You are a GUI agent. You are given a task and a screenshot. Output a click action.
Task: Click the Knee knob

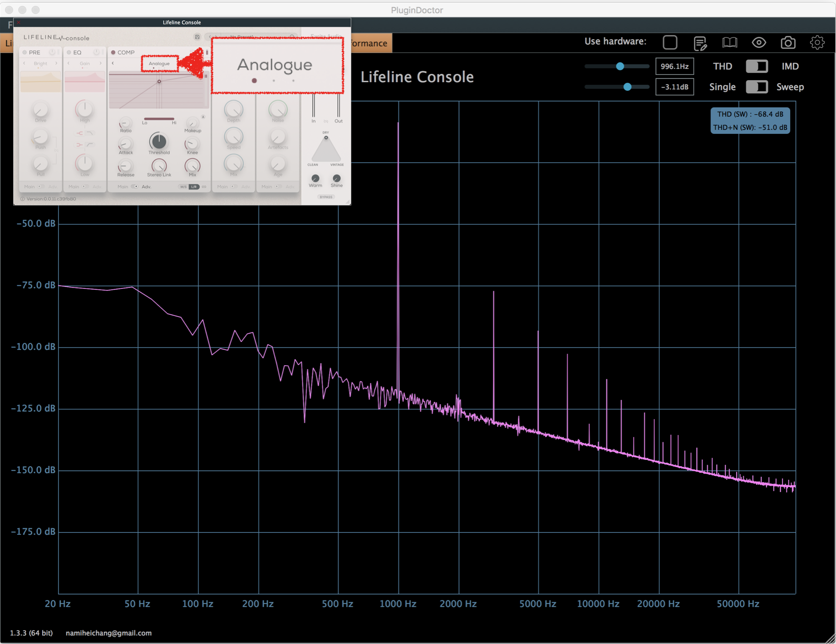coord(192,144)
